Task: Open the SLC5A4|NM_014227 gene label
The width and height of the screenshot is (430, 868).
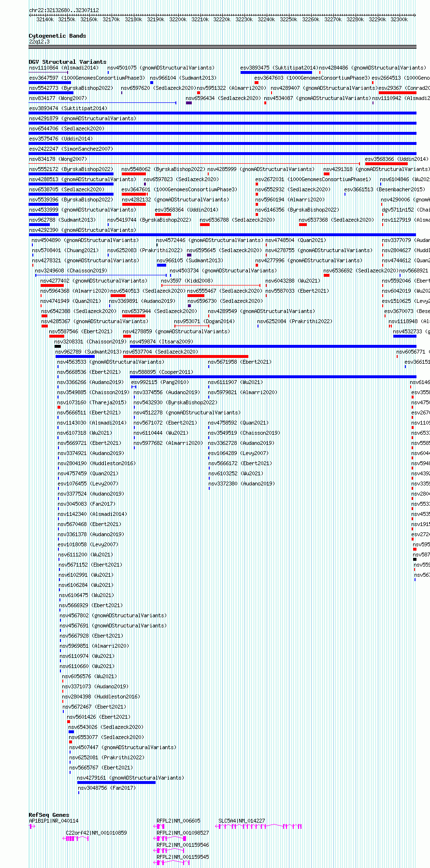Action: click(242, 821)
